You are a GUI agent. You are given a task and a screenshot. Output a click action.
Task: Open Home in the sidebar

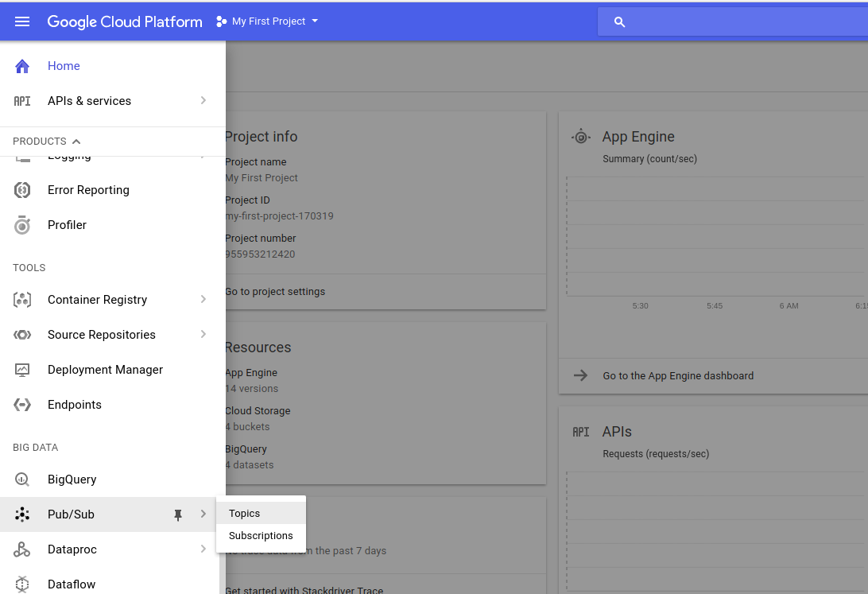(112, 66)
